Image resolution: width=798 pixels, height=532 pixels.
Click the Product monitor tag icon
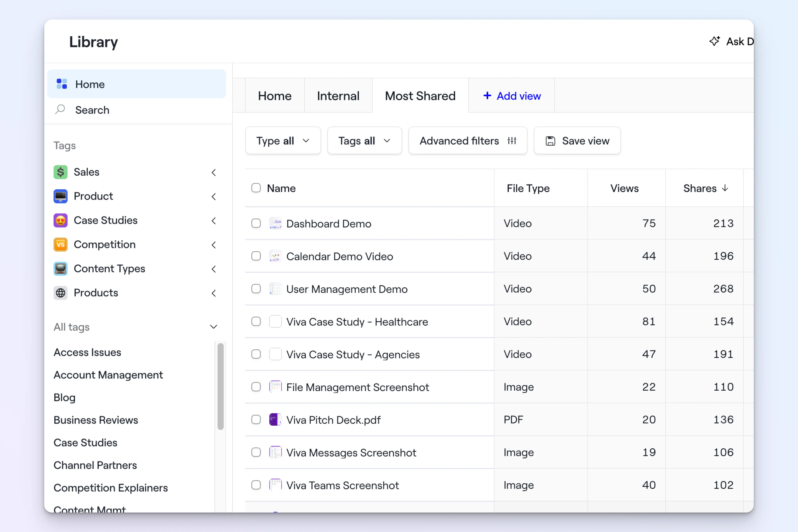point(60,196)
